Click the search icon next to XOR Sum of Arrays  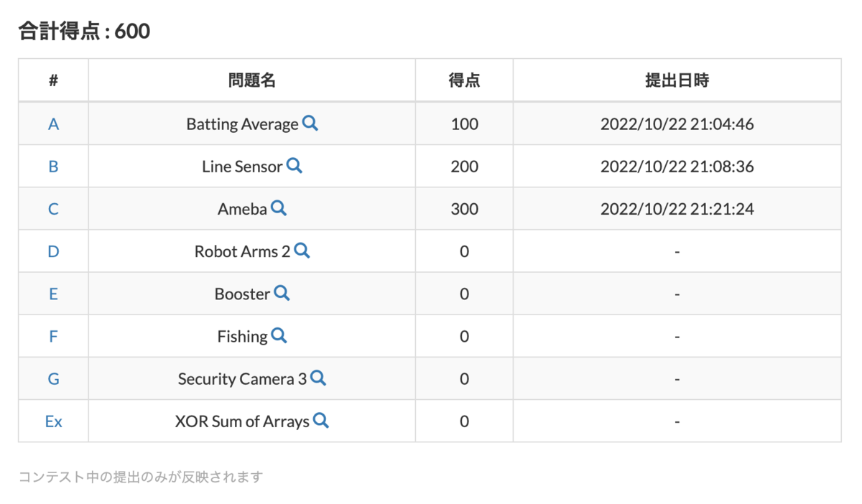[320, 421]
